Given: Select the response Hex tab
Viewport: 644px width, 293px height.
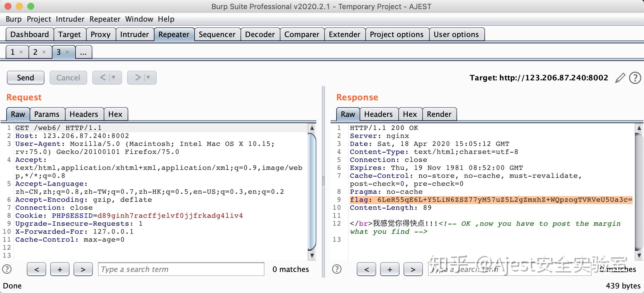Looking at the screenshot, I should click(x=410, y=114).
